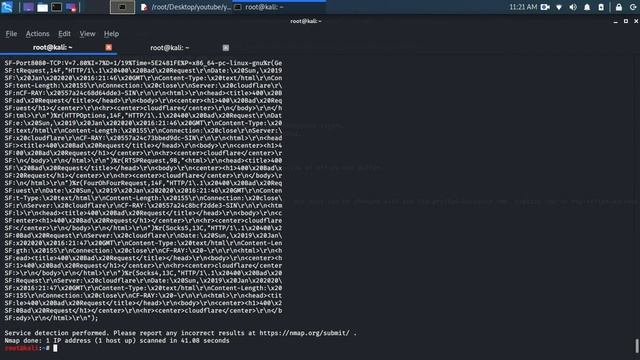Viewport: 640px width, 360px height.
Task: Select the workspace switcher thumbnail
Action: coord(122,7)
